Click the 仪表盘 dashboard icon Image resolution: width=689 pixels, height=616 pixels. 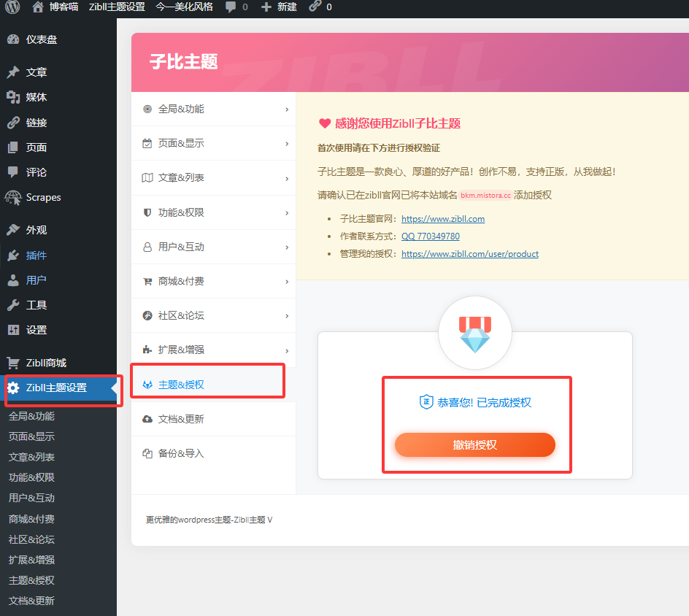[x=13, y=39]
